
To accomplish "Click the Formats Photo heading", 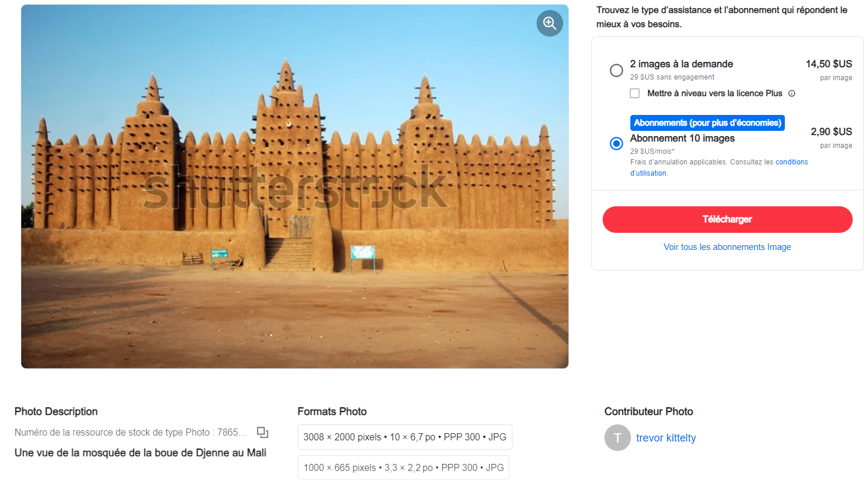I will (332, 411).
